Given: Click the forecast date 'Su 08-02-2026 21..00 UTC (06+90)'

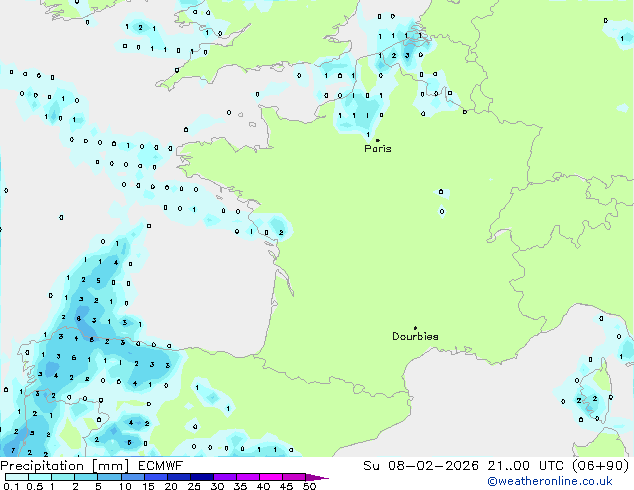Looking at the screenshot, I should (x=496, y=466).
